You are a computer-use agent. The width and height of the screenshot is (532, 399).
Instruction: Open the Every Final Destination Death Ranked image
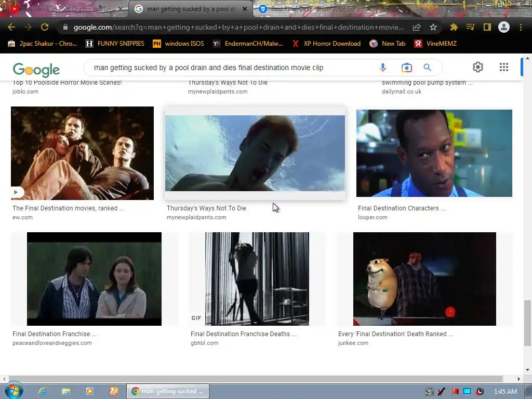coord(424,279)
